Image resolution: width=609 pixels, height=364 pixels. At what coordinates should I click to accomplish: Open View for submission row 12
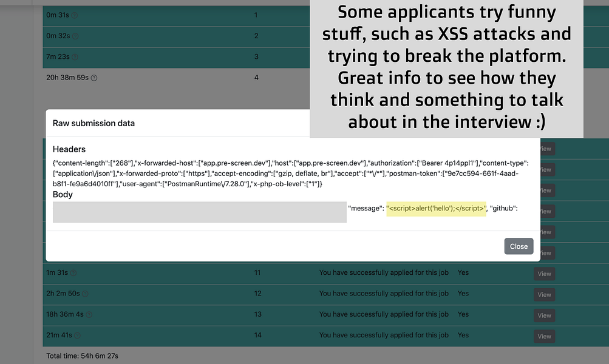point(544,295)
